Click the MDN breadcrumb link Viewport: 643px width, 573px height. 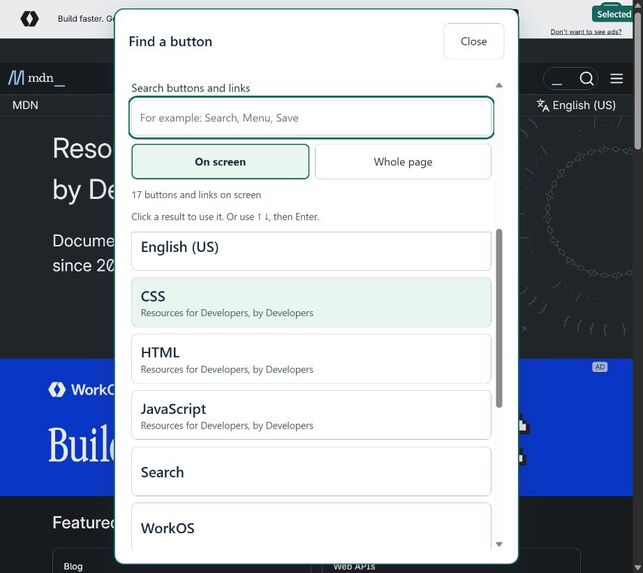pyautogui.click(x=25, y=105)
